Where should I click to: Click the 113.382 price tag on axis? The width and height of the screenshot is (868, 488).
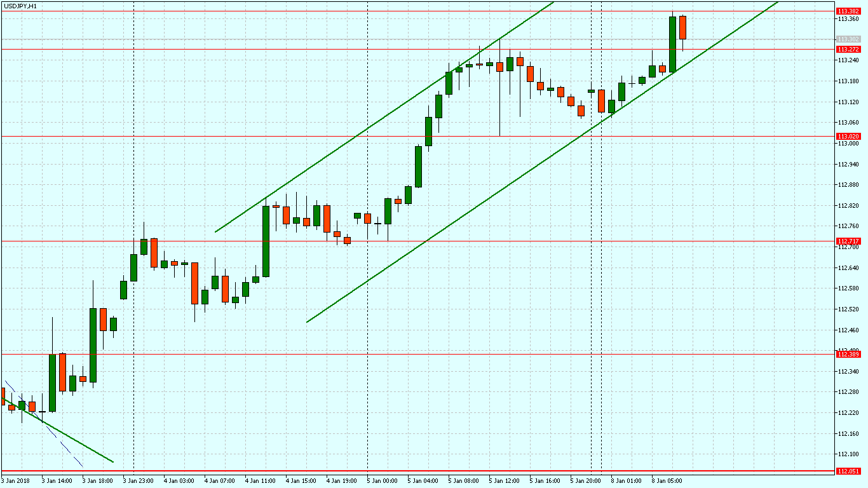click(x=848, y=11)
